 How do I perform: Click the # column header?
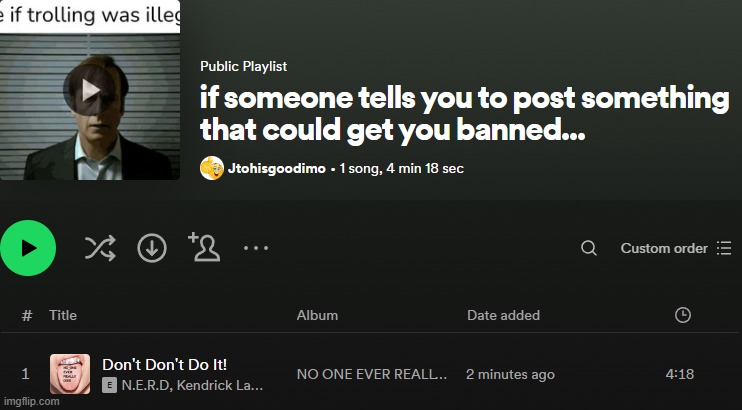[x=27, y=315]
